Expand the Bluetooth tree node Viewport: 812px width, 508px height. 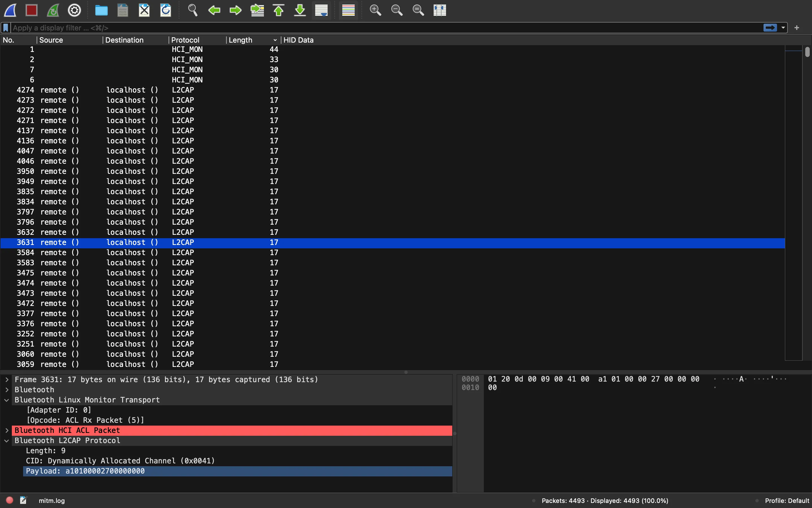(7, 390)
